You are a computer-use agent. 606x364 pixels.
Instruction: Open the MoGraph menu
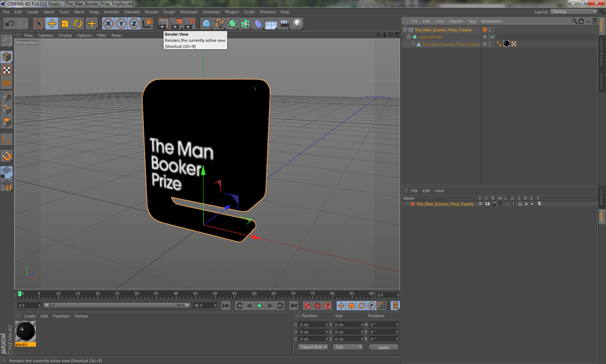[x=189, y=12]
